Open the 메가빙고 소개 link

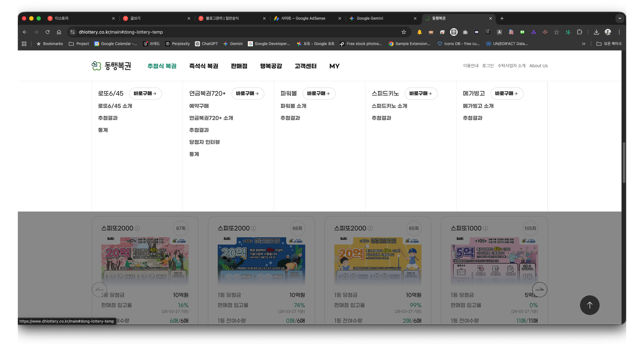tap(478, 106)
